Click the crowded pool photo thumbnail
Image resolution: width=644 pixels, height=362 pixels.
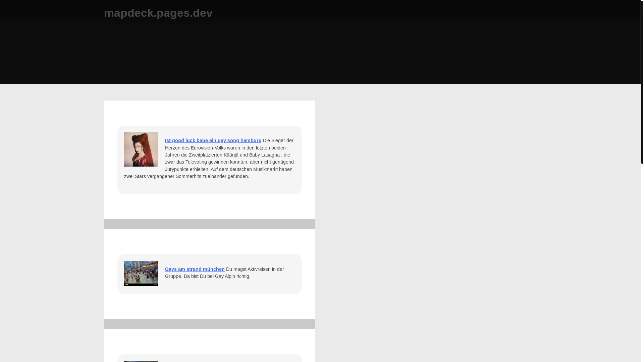click(141, 274)
